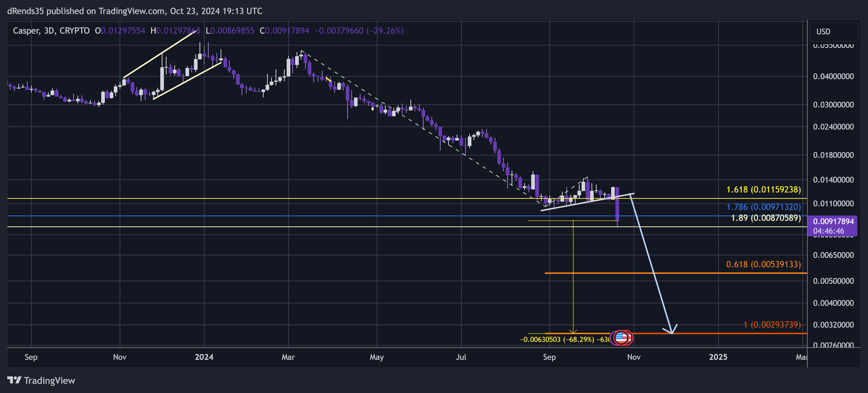Screen dimensions: 868x393
Task: Click the US flag event icon
Action: tap(621, 338)
